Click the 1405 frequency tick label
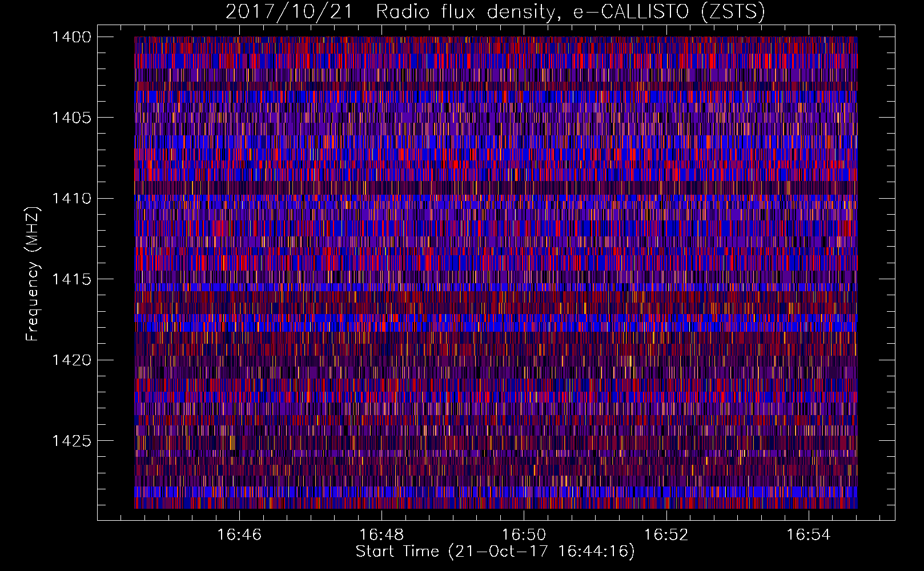This screenshot has height=571, width=924. coord(71,118)
